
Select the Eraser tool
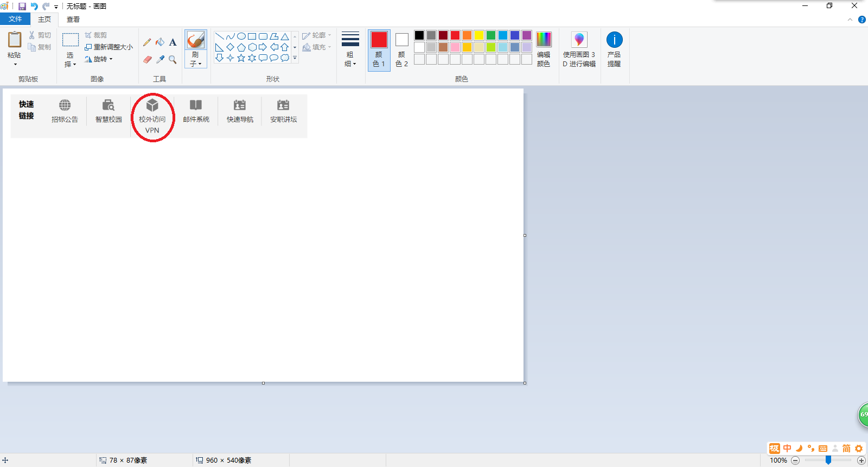tap(147, 60)
